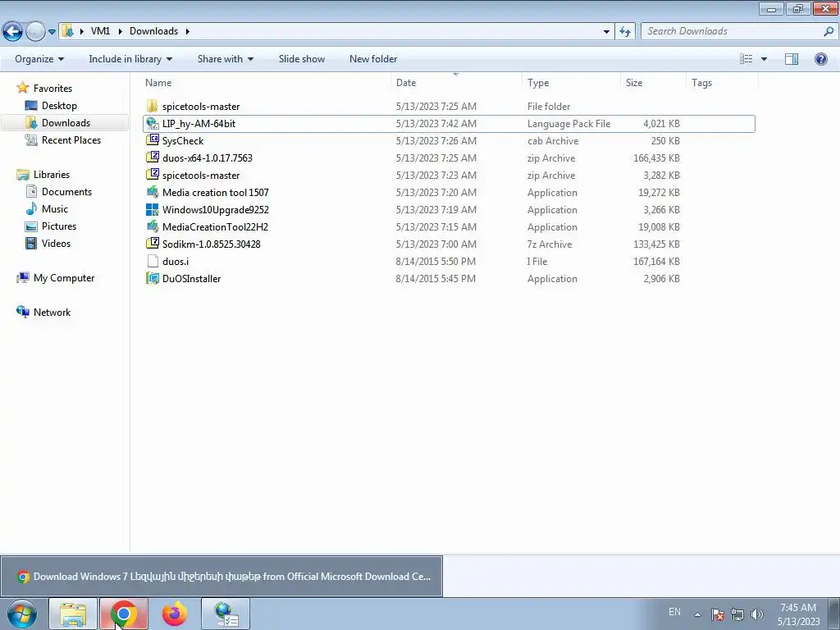Open Recent Places in Favorites

point(71,139)
